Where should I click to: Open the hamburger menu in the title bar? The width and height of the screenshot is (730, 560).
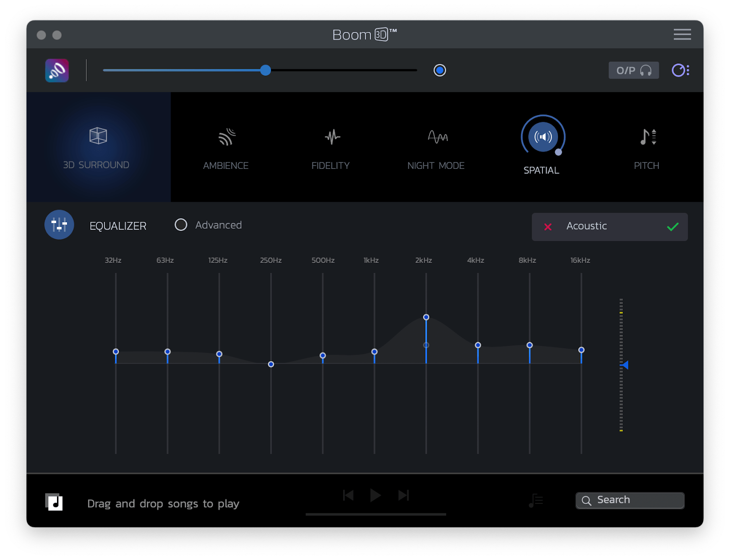point(682,34)
